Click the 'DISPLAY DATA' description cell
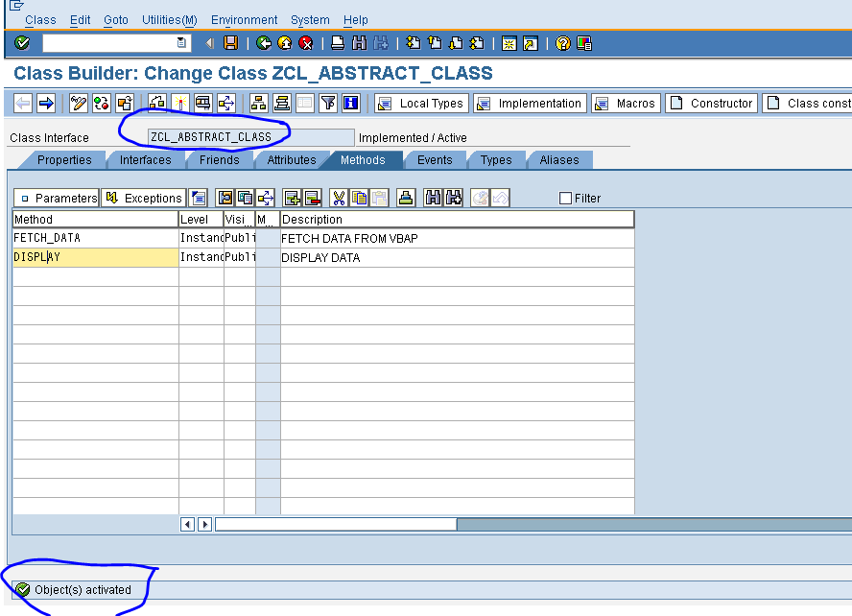This screenshot has width=852, height=616. pyautogui.click(x=457, y=257)
